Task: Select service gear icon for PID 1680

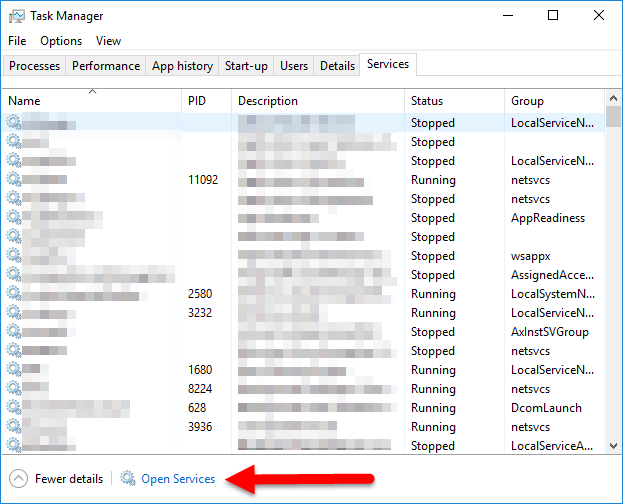Action: [14, 369]
